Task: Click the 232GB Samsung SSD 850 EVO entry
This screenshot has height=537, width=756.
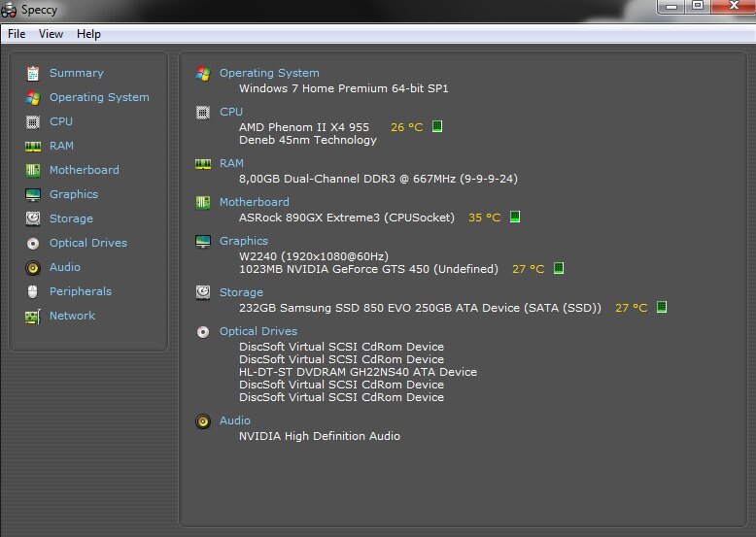Action: [421, 308]
